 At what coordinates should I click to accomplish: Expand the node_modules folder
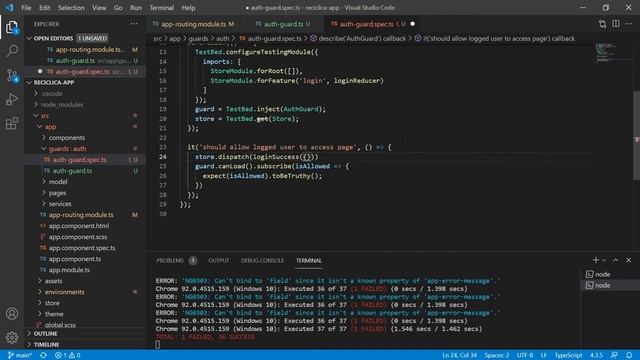point(61,104)
